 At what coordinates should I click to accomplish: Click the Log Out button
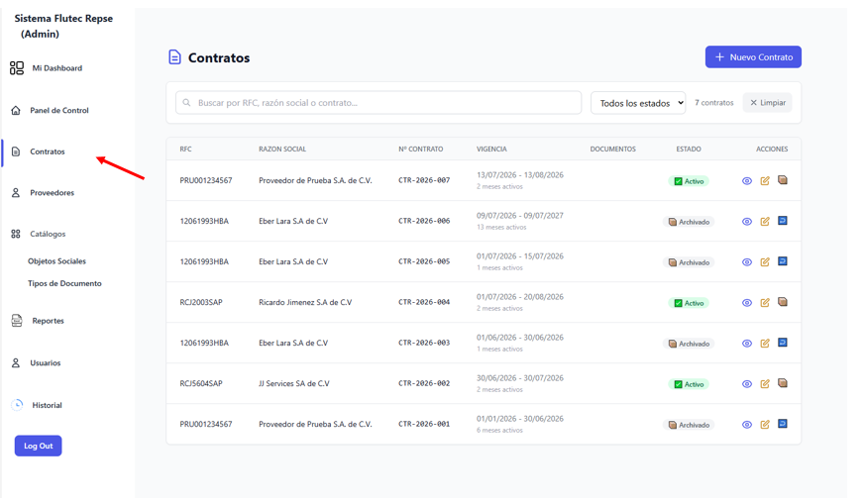38,446
